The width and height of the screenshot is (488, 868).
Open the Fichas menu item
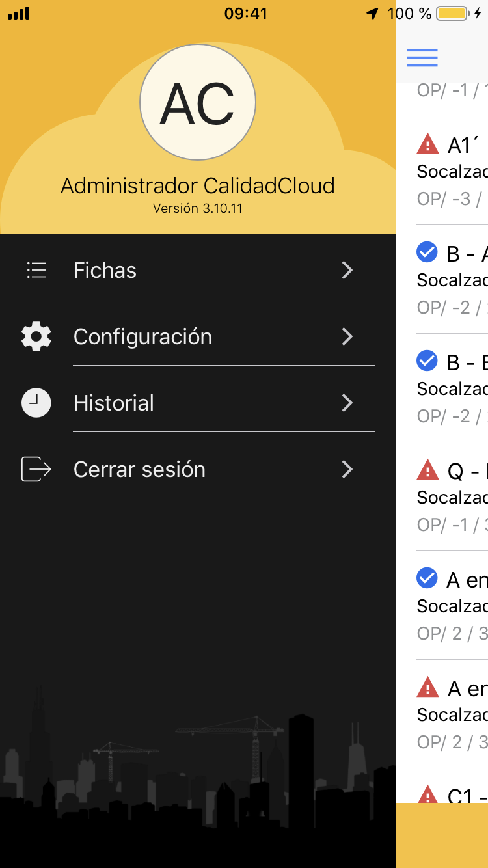[105, 270]
